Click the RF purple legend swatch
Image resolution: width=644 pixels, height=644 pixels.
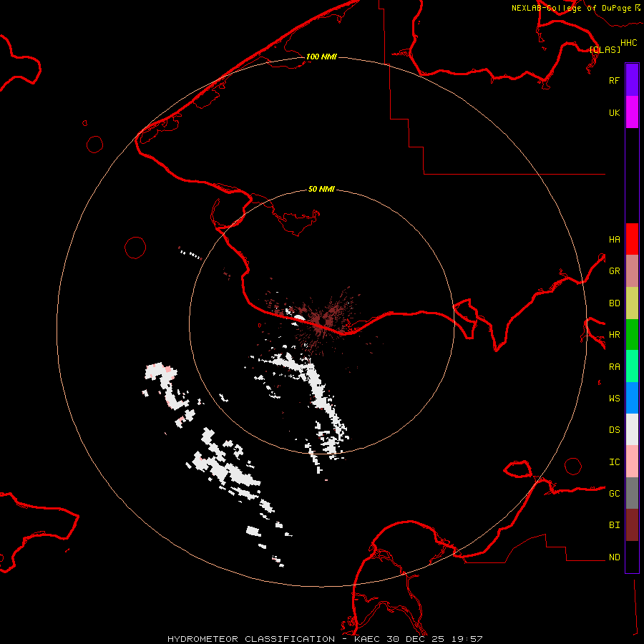coord(632,80)
